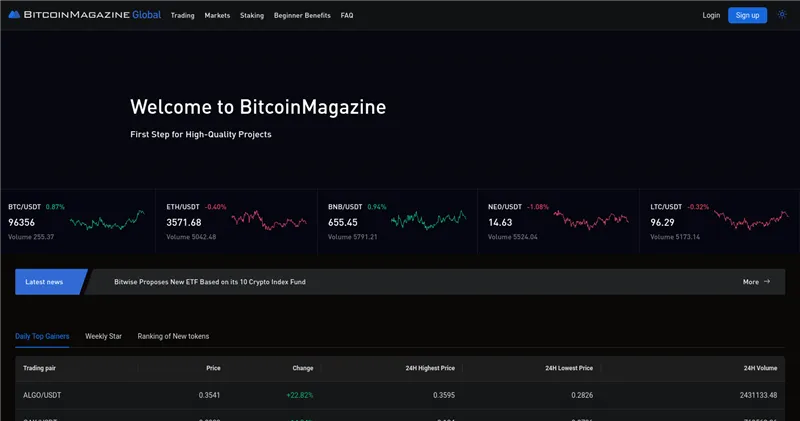The image size is (800, 421).
Task: Click the Welcome to BitcoinMagazine heading
Action: pos(258,107)
